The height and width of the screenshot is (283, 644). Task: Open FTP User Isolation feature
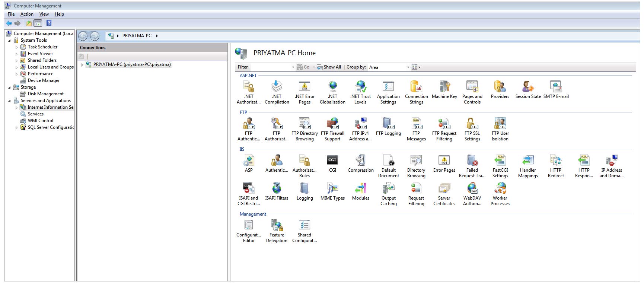click(x=500, y=129)
